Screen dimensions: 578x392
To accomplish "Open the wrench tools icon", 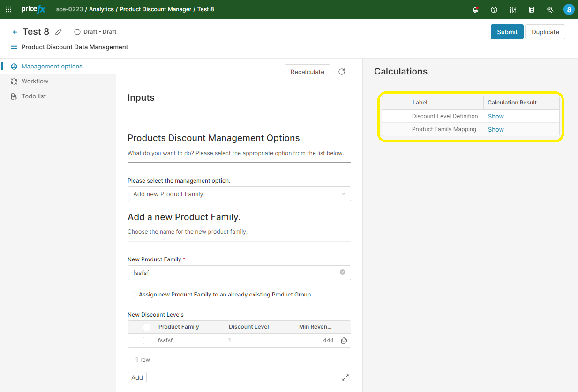I will pos(550,9).
